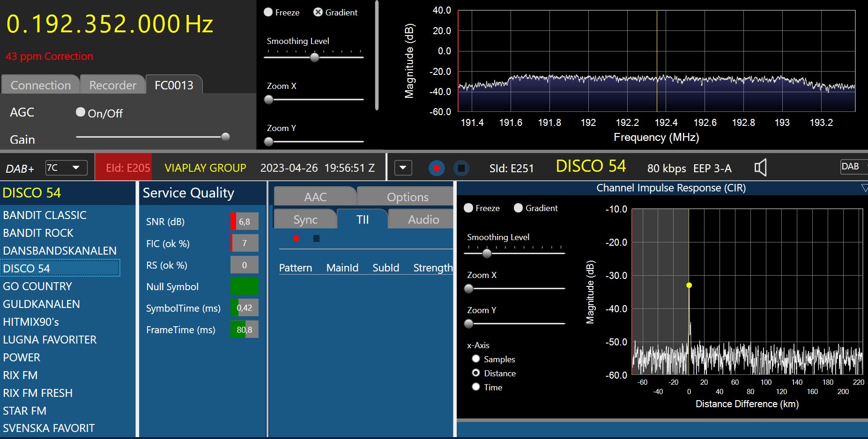The height and width of the screenshot is (439, 868).
Task: Switch to the Recorder tab
Action: click(112, 85)
